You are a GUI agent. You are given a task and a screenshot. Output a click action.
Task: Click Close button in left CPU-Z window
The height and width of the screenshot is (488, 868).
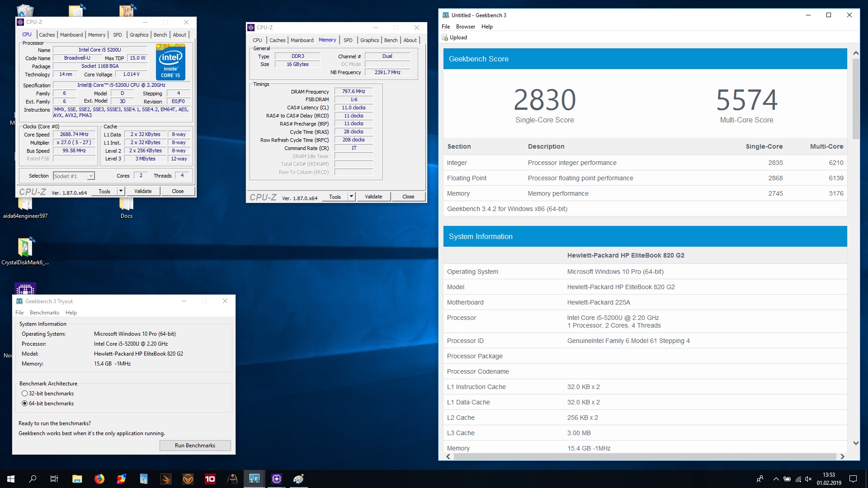(178, 191)
